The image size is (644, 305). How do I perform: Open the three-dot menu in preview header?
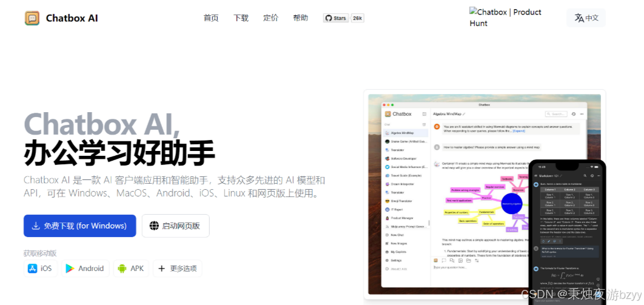point(582,114)
